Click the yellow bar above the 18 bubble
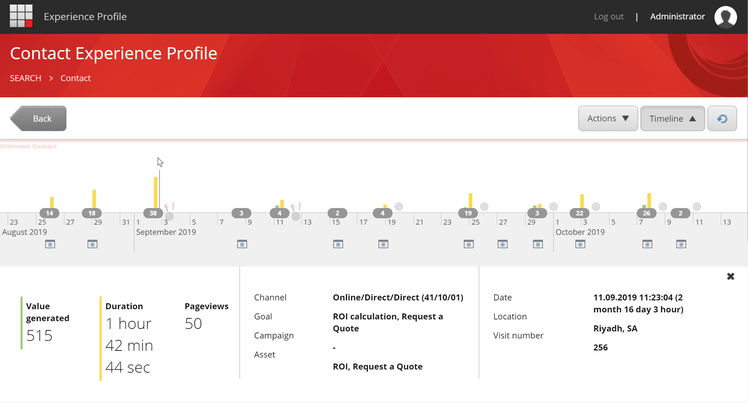 click(94, 199)
